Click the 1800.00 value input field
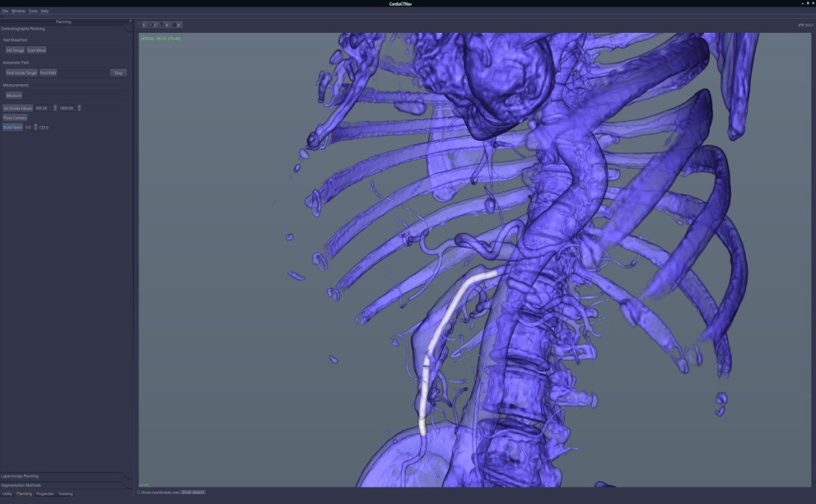The width and height of the screenshot is (816, 504). pos(66,108)
